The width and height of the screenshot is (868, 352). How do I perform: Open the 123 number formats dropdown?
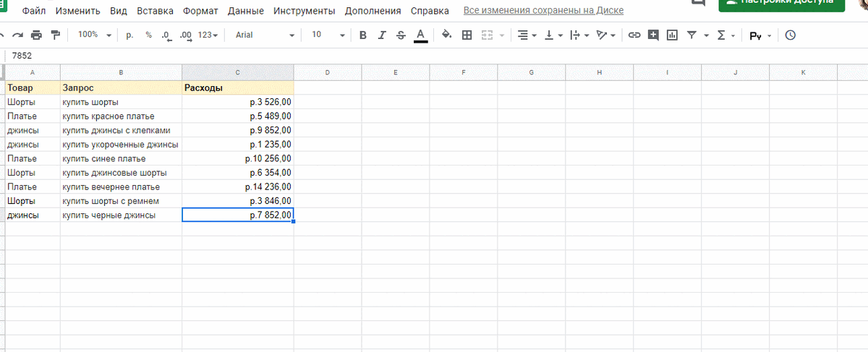(208, 35)
